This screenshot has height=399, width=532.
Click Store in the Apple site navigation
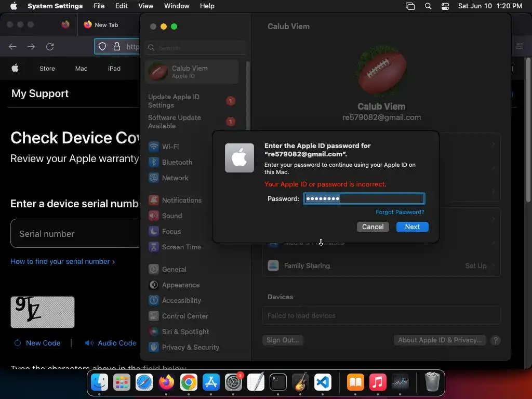click(47, 69)
